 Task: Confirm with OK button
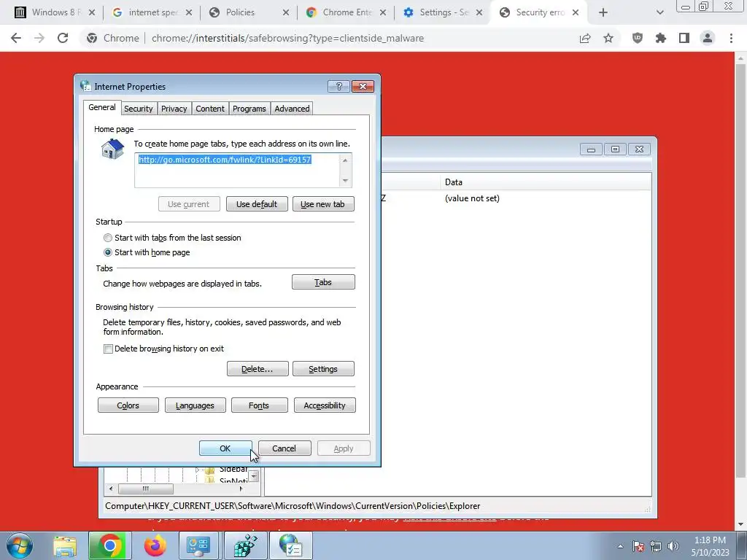[x=225, y=448]
